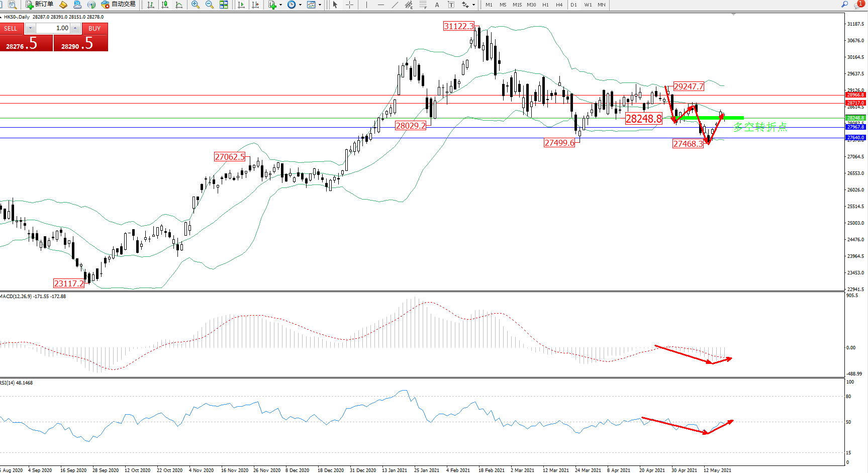Click the lot volume input field
The width and height of the screenshot is (868, 473).
coord(53,28)
